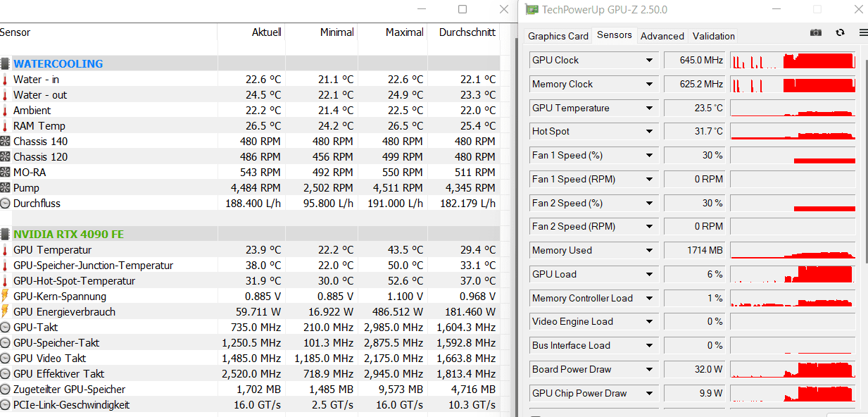Click the NVIDIA RTX 4090 FE chip icon
This screenshot has width=868, height=417.
pos(5,234)
